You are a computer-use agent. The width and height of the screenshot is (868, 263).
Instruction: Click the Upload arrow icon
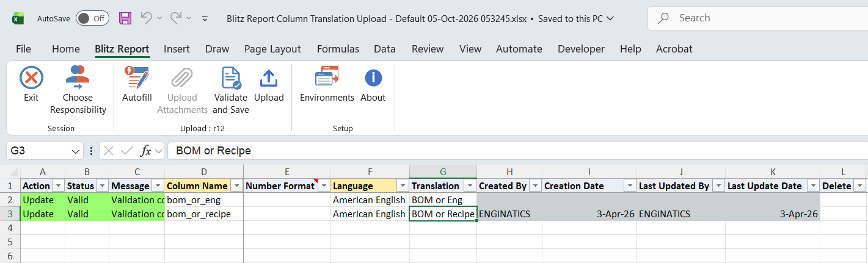click(269, 78)
